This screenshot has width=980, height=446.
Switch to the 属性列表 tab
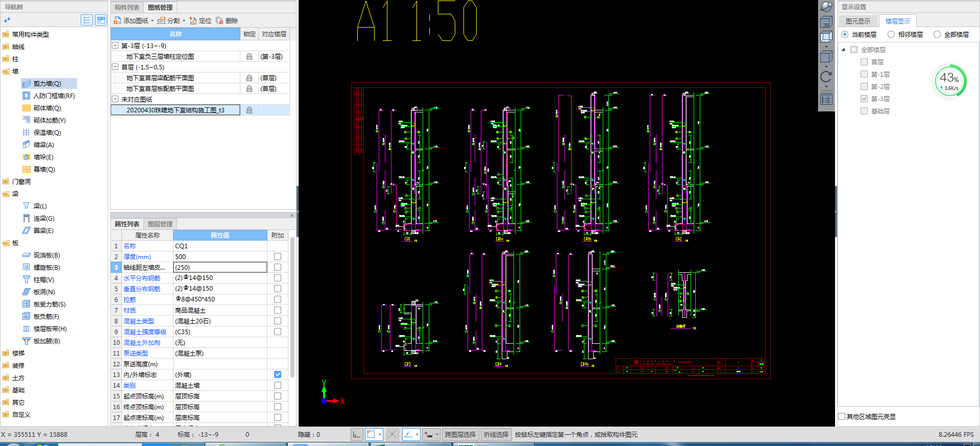click(x=127, y=224)
